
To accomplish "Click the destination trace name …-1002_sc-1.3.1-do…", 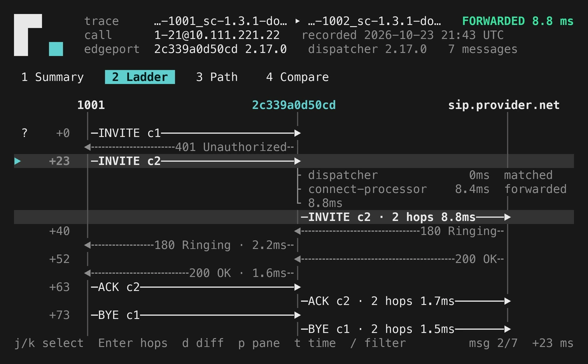I will pyautogui.click(x=374, y=21).
